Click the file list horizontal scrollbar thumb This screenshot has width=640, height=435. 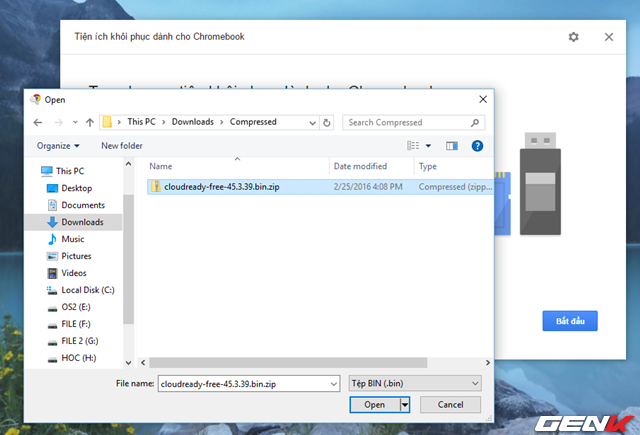pos(288,363)
